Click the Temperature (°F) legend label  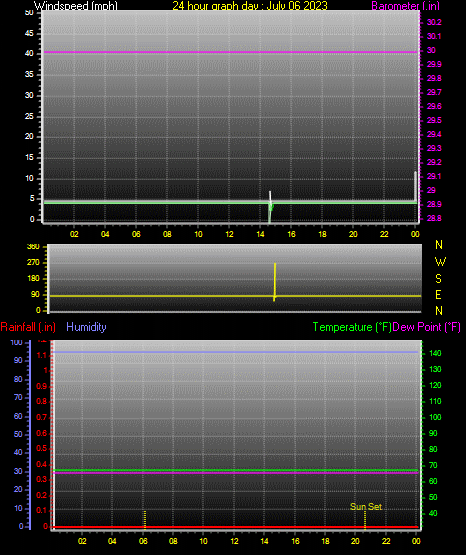click(x=352, y=327)
